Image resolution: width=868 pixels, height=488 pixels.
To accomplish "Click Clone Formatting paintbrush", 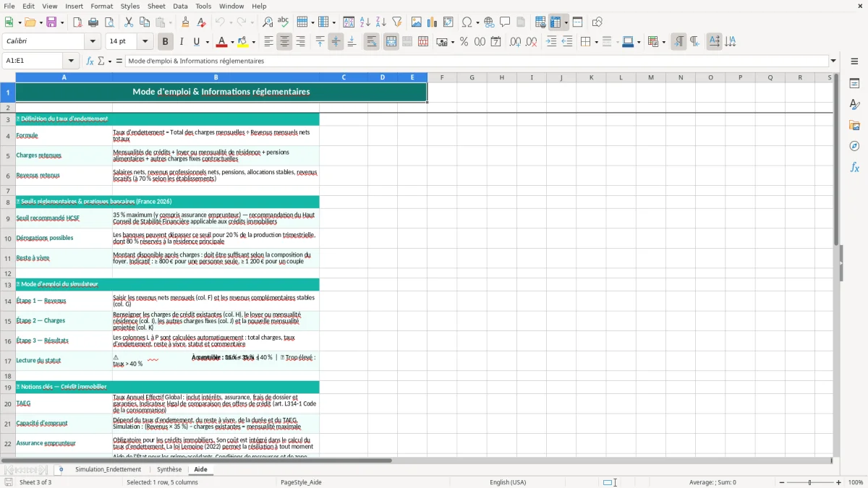I will [186, 22].
